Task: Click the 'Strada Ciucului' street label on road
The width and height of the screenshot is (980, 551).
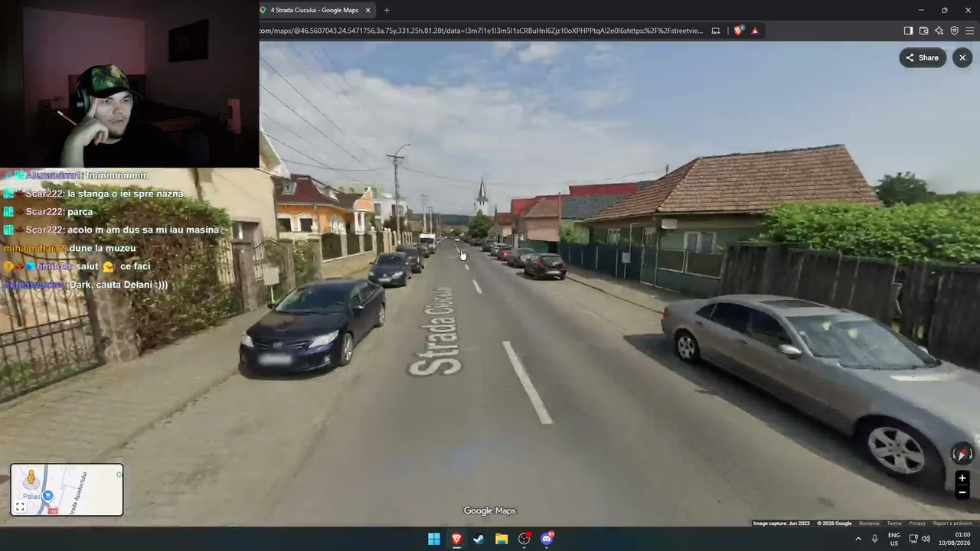Action: point(438,331)
